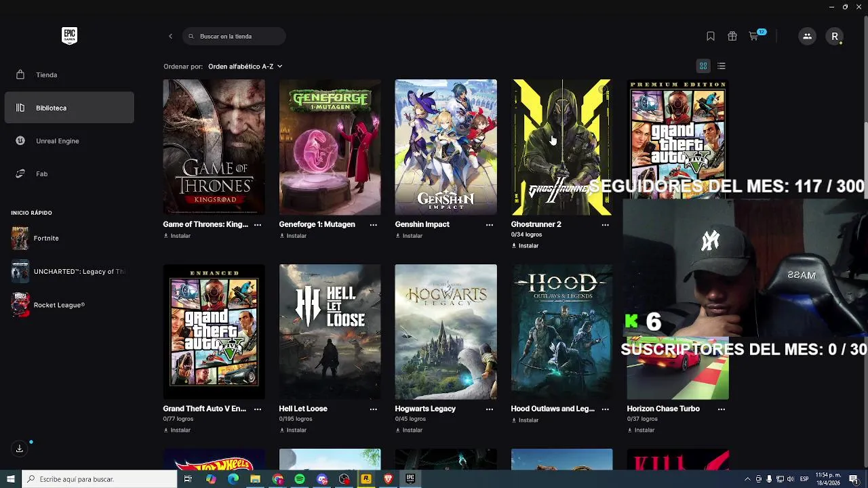Open the wishlist bookmark icon

click(x=710, y=36)
